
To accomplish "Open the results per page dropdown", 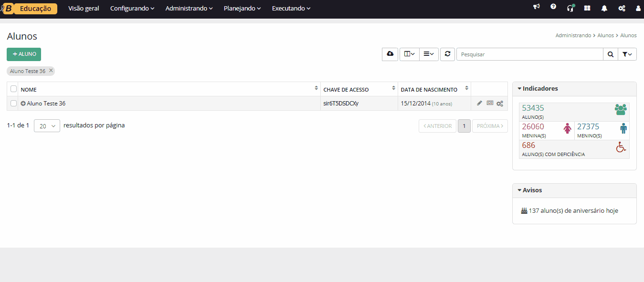I will tap(47, 126).
